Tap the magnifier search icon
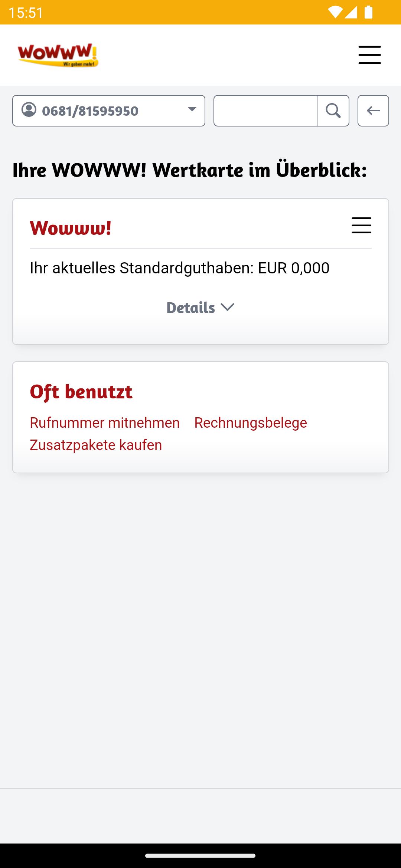Image resolution: width=401 pixels, height=868 pixels. pos(333,111)
